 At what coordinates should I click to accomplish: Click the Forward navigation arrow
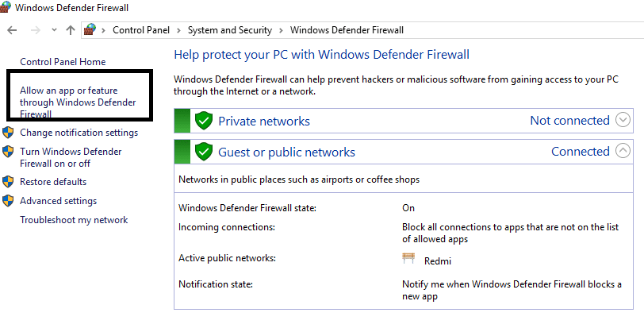pyautogui.click(x=34, y=30)
